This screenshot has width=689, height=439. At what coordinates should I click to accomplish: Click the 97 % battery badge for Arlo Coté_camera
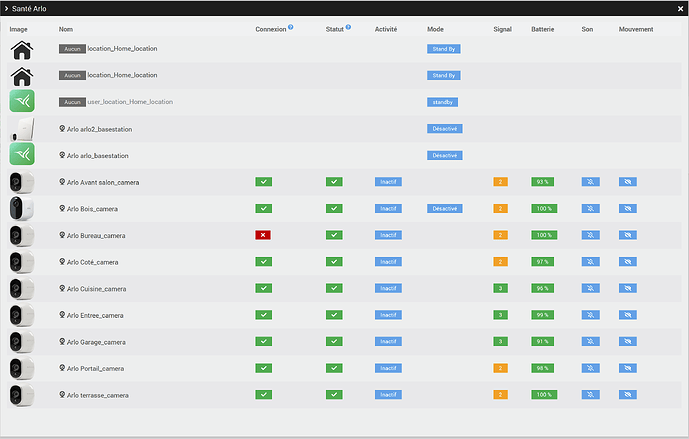[x=543, y=262]
